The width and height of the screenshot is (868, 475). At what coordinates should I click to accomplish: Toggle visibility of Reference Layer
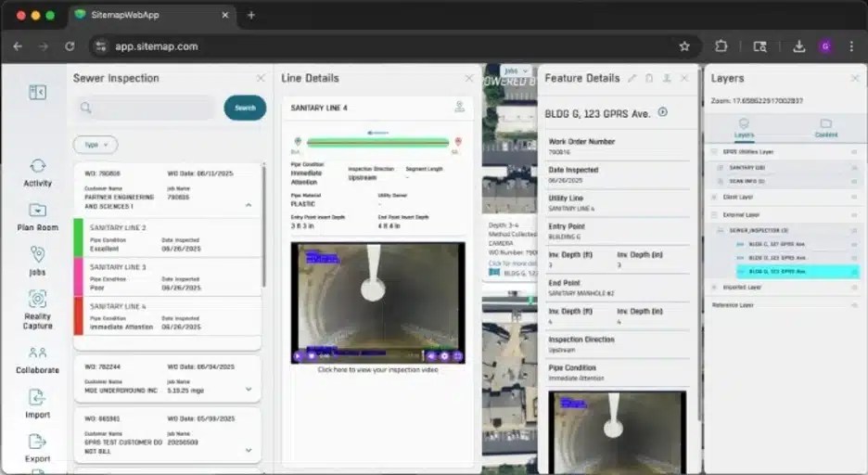click(854, 305)
